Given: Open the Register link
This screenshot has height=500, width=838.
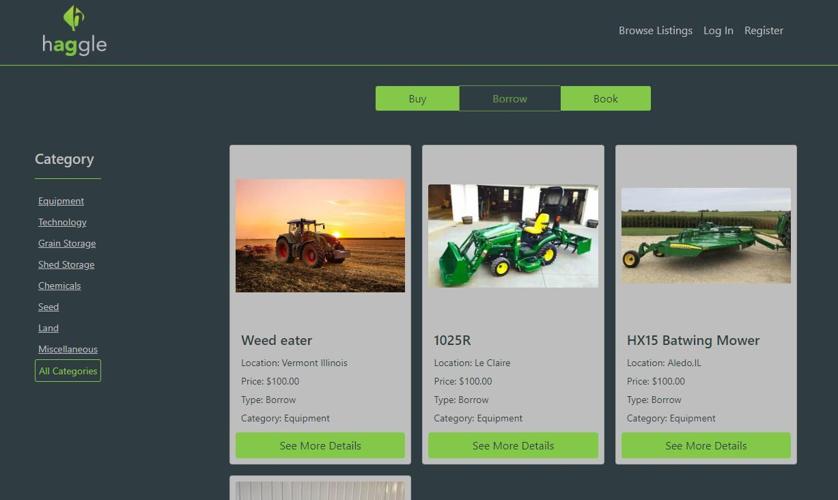Looking at the screenshot, I should (763, 30).
